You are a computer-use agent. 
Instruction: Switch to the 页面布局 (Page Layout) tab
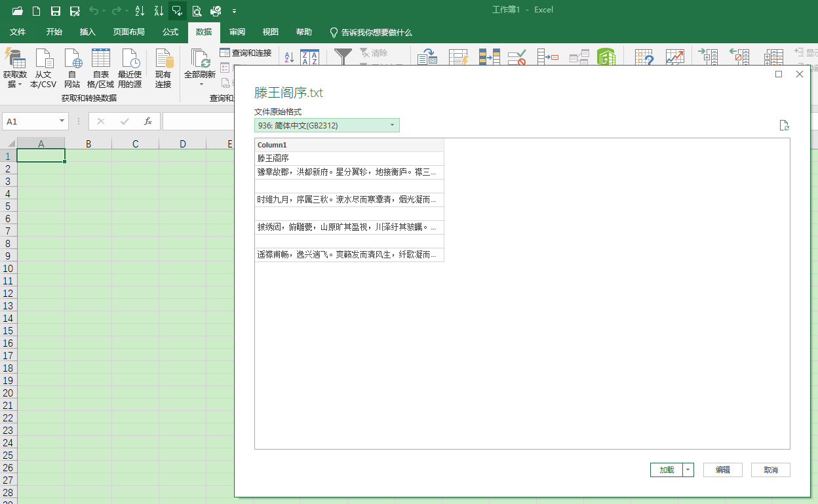pos(128,32)
